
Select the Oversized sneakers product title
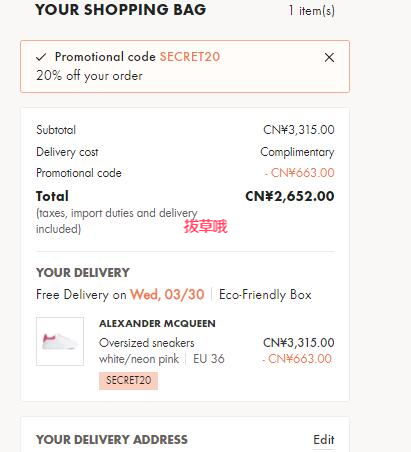click(x=147, y=343)
